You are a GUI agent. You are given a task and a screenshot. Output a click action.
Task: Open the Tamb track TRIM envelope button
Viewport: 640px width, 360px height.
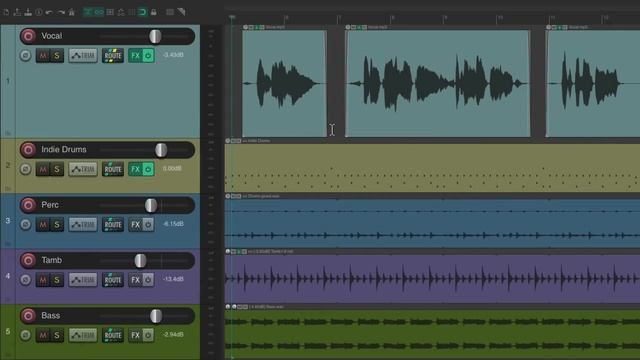coord(83,280)
